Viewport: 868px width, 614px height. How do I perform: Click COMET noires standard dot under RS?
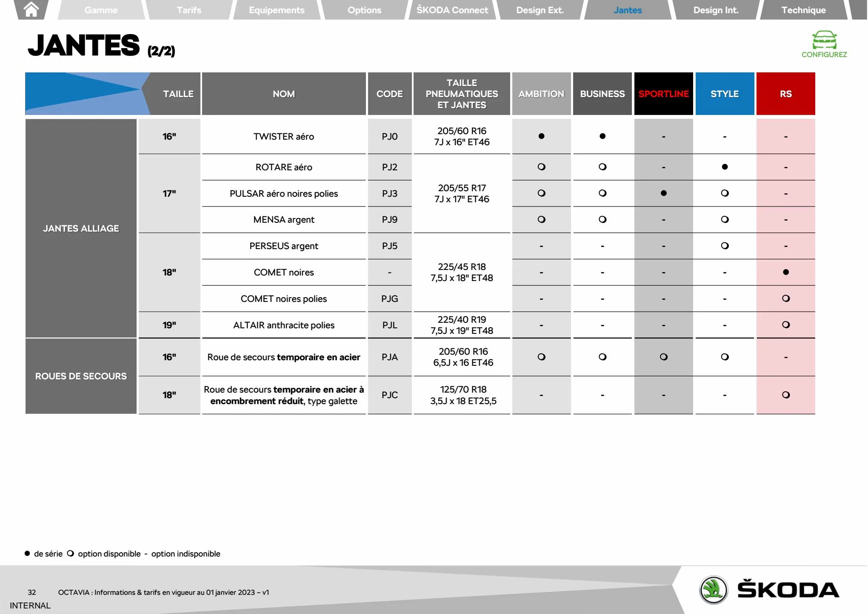click(786, 272)
